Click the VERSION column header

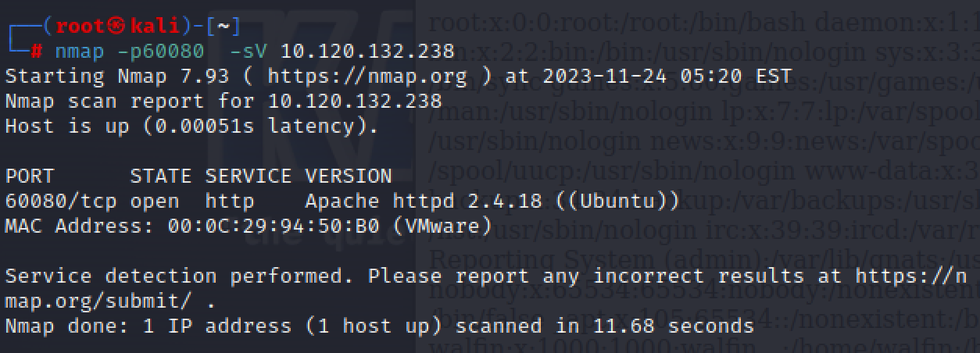(x=349, y=176)
